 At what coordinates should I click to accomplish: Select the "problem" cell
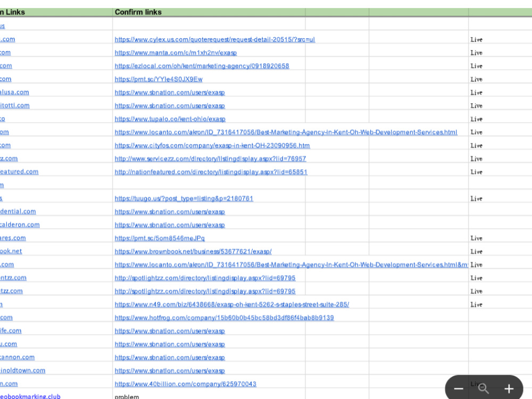pos(127,396)
